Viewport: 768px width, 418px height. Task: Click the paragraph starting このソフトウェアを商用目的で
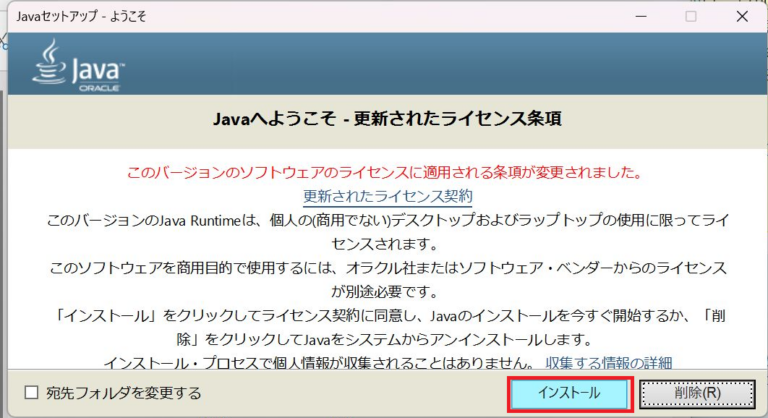387,279
